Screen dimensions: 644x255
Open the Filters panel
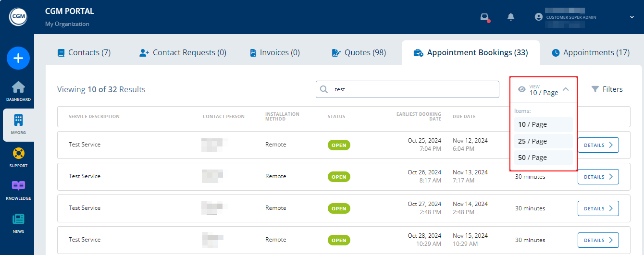point(607,89)
